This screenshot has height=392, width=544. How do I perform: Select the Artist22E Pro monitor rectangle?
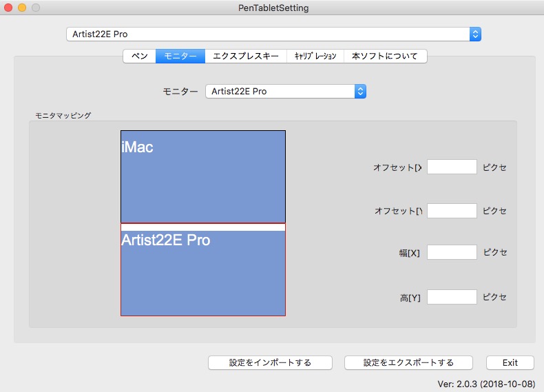coord(203,269)
